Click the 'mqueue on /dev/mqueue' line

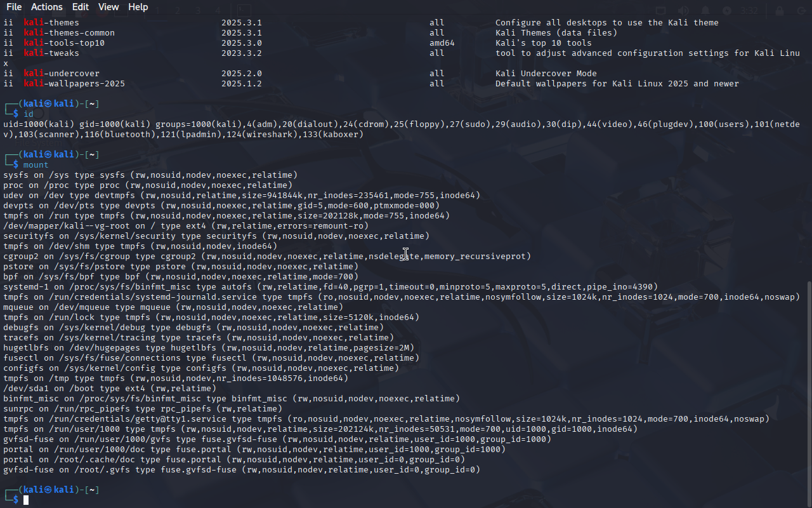tap(173, 307)
